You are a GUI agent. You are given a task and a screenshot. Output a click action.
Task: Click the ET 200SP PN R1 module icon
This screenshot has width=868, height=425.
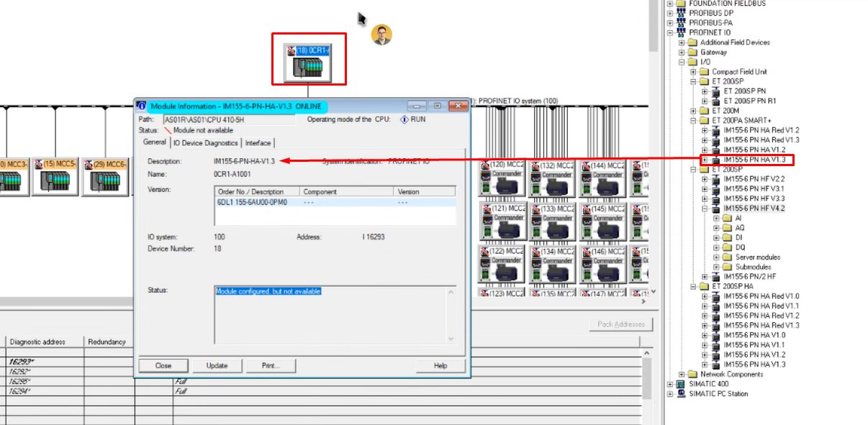716,101
